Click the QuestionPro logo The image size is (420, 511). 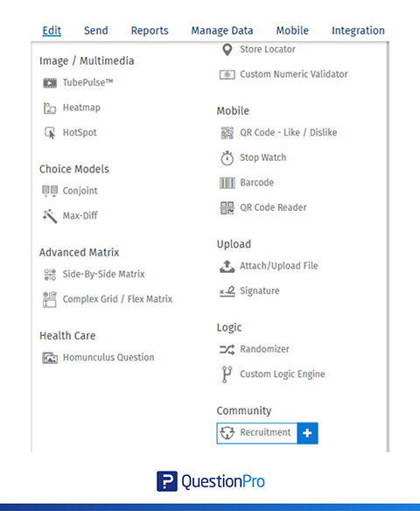(211, 481)
